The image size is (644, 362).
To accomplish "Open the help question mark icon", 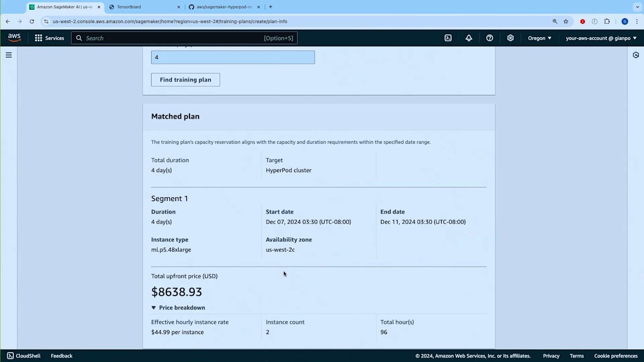I will (x=489, y=38).
